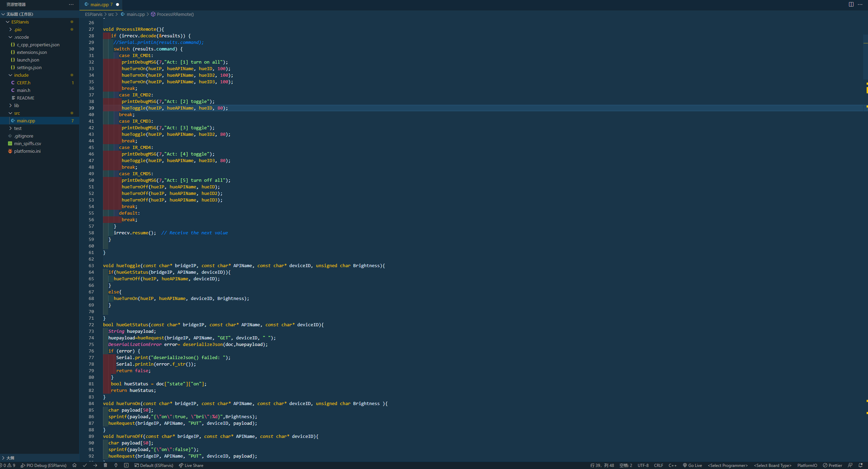Image resolution: width=868 pixels, height=469 pixels.
Task: Upload firmware with the arrow icon
Action: 95,465
